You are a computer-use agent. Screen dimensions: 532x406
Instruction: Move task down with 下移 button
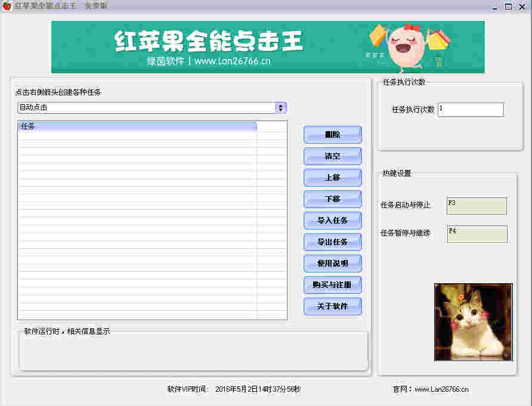(x=332, y=199)
